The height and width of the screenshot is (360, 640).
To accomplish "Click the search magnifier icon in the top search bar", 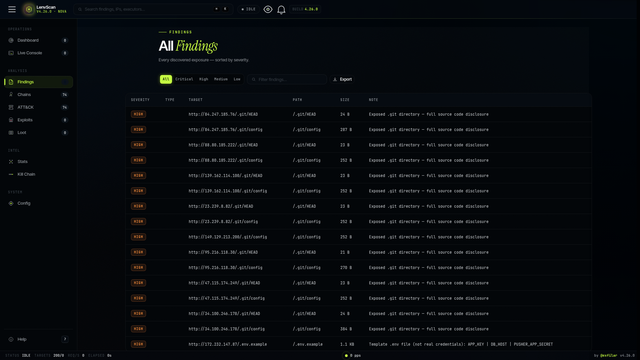I will click(x=80, y=9).
